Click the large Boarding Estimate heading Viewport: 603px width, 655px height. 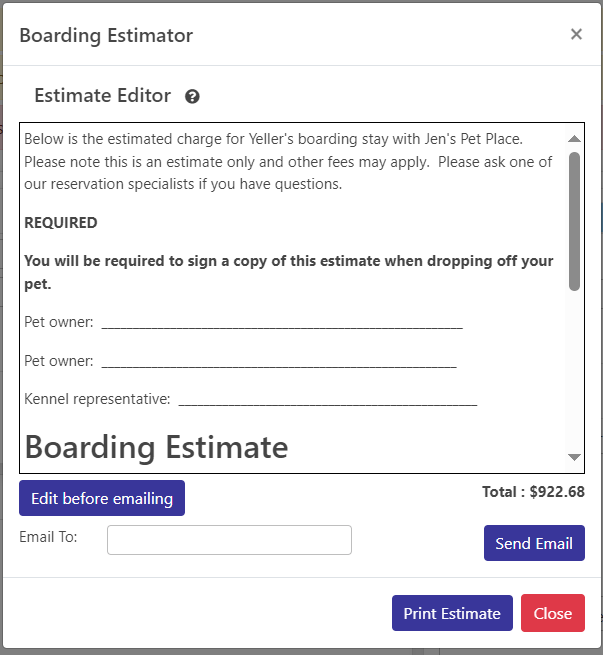(x=157, y=448)
